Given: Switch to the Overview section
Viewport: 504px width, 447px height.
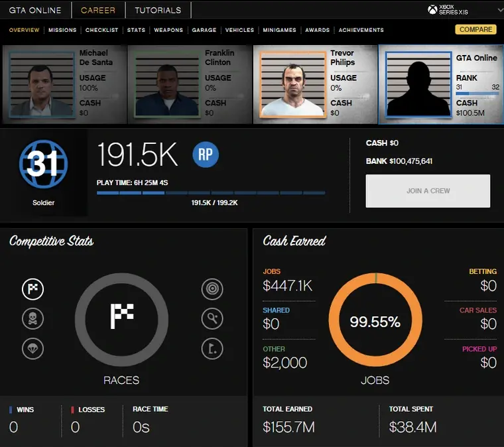Looking at the screenshot, I should (24, 30).
